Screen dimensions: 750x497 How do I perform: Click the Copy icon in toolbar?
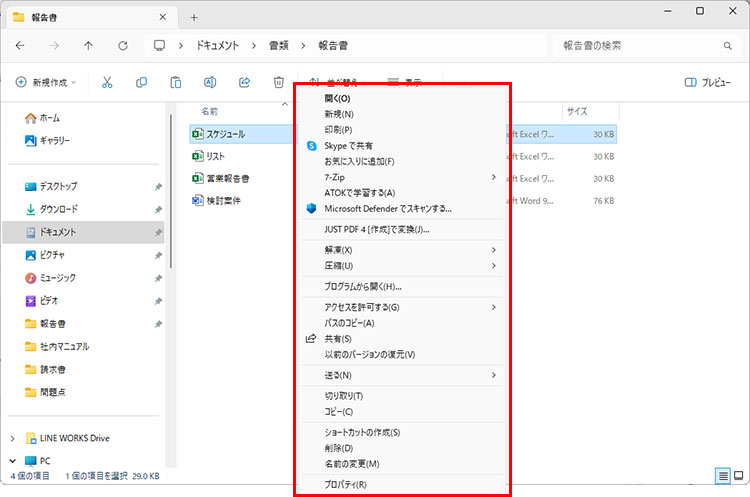pyautogui.click(x=141, y=82)
